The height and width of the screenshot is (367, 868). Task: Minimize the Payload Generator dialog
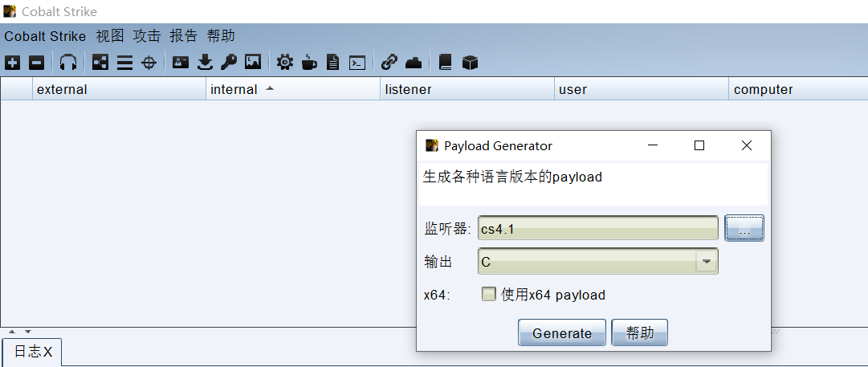click(654, 145)
